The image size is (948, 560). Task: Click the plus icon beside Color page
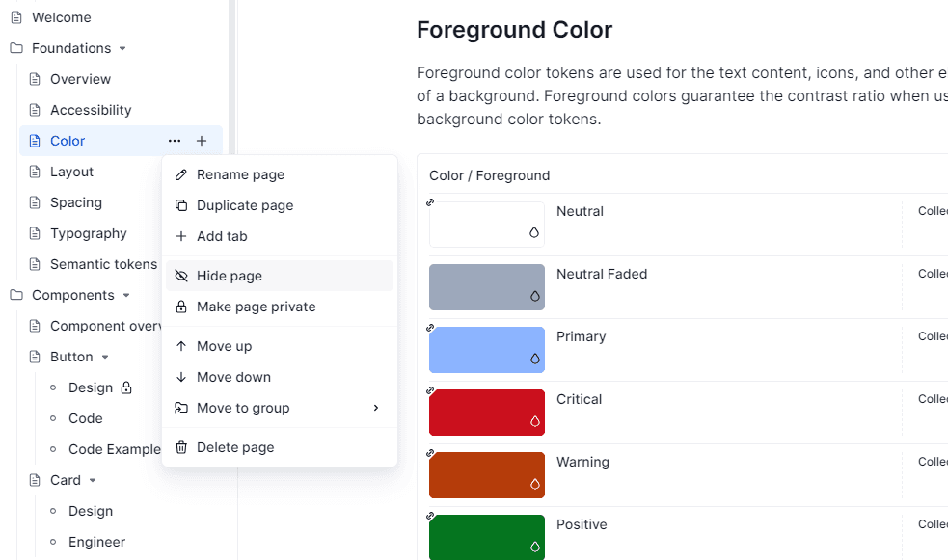pos(202,141)
